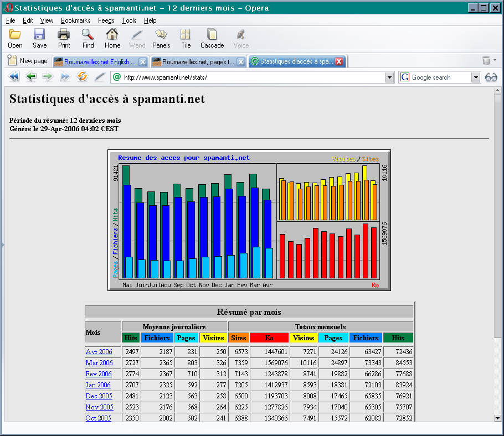Click the Hits total 72436 cell
Viewport: 504px width, 436px height.
(398, 351)
